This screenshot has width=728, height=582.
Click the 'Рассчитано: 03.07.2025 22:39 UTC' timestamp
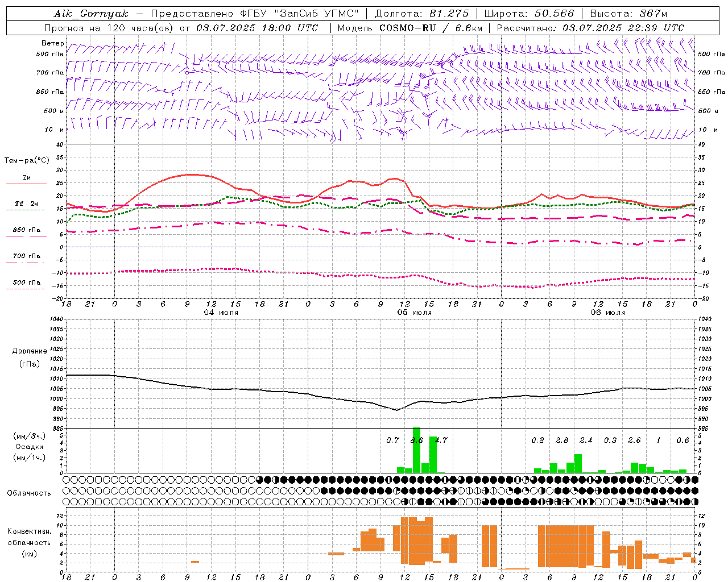(590, 28)
